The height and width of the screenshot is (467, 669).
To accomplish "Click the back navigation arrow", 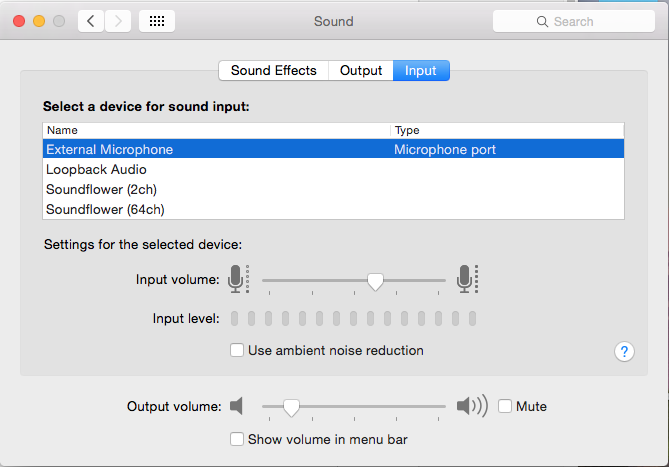I will [91, 21].
